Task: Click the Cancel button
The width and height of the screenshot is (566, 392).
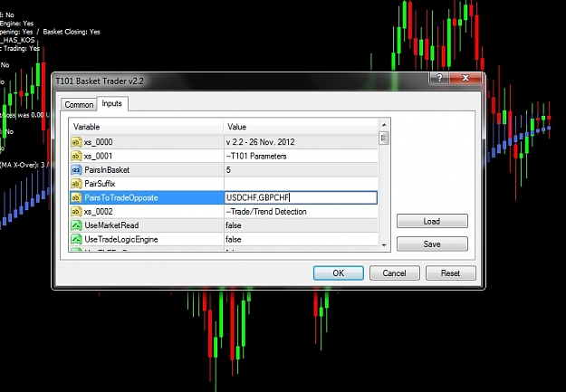Action: pos(394,273)
